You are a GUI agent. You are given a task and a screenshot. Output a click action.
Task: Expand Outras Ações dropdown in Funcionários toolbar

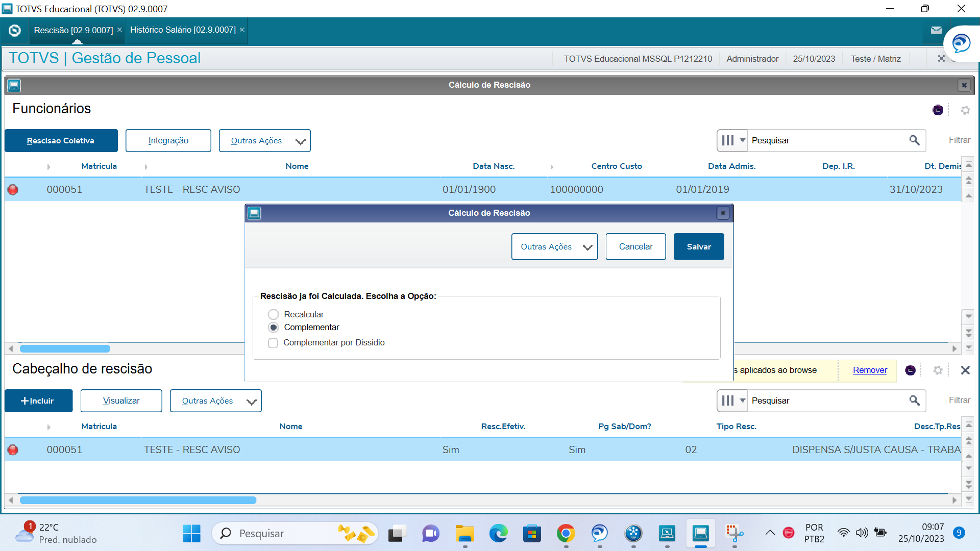pos(264,141)
